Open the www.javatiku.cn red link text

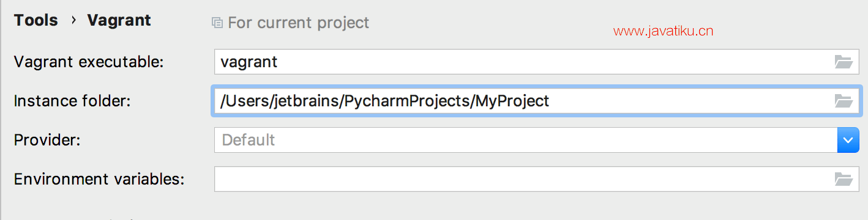coord(663,32)
